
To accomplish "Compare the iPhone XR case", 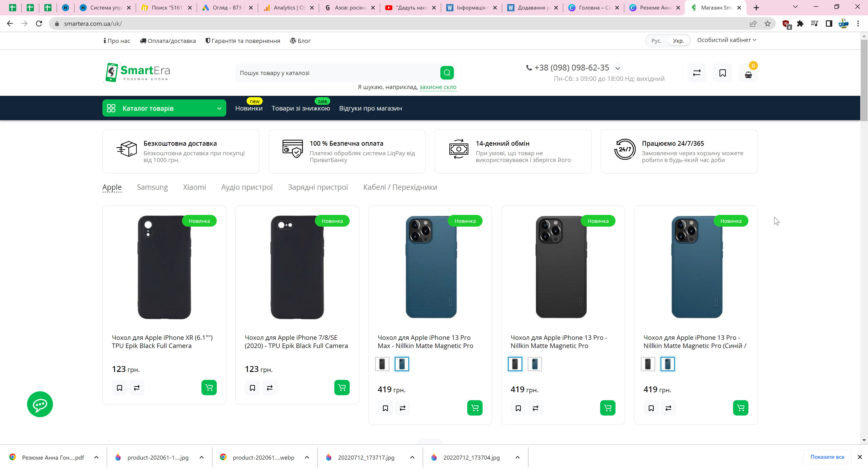I will 137,388.
